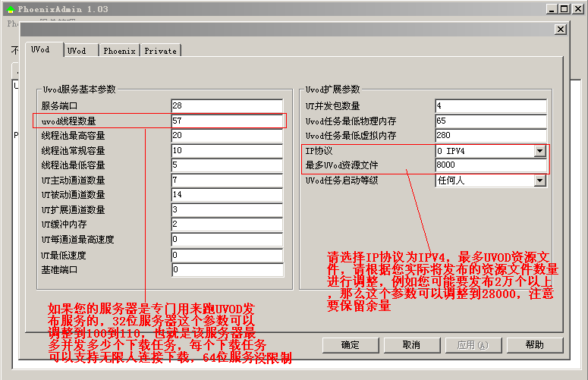Click the Uvod任务最低虚拟内存 field
Screen dimensions: 588x380
pos(491,135)
